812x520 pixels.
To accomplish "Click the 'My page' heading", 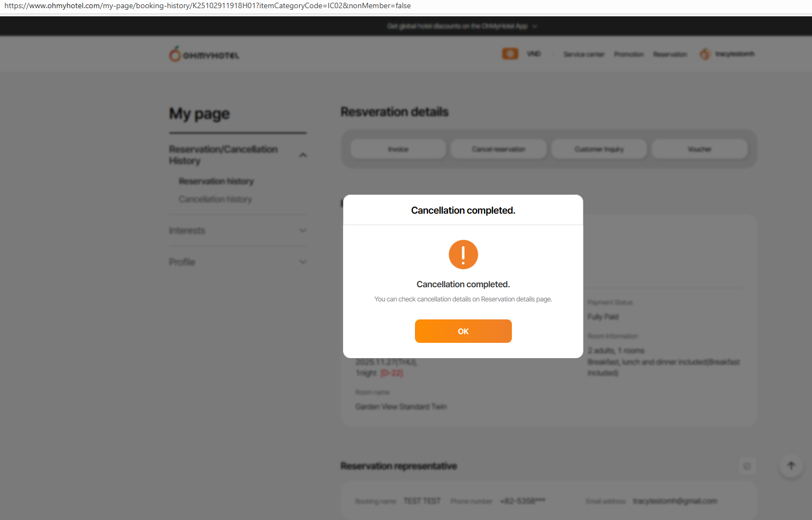I will click(199, 114).
